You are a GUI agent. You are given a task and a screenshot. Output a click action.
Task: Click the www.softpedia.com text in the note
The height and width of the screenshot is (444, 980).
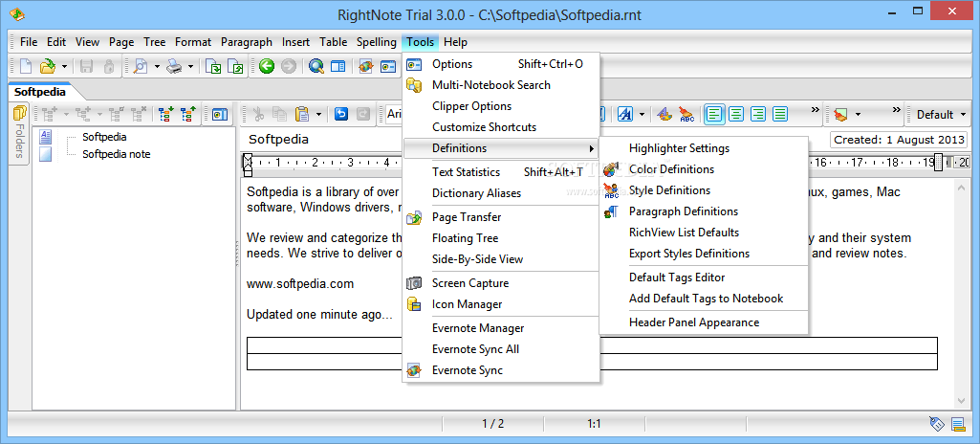300,284
